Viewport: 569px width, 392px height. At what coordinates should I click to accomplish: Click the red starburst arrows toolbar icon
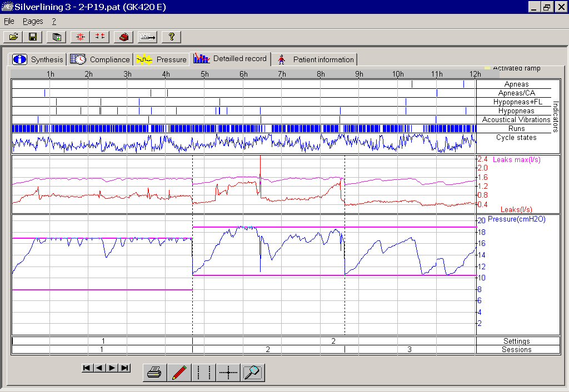(x=80, y=37)
